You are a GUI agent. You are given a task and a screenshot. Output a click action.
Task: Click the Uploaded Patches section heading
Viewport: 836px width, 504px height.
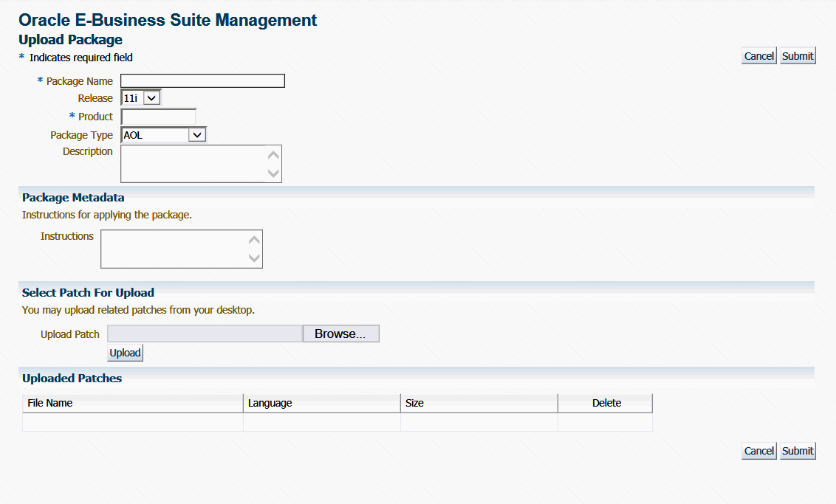(72, 379)
